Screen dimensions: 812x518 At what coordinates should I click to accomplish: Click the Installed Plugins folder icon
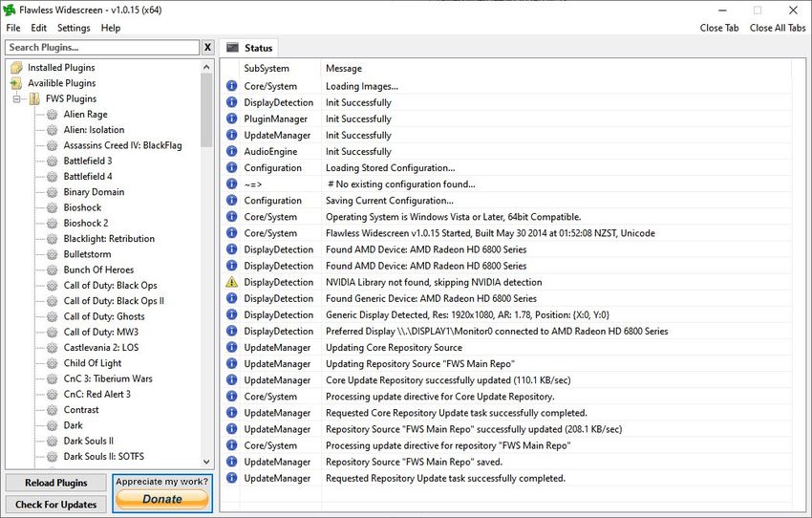point(16,67)
